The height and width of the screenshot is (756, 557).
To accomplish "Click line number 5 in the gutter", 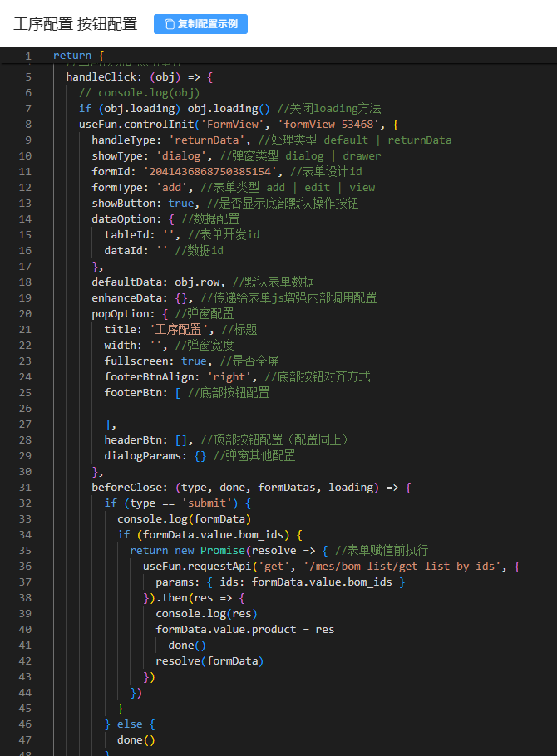I will pos(28,77).
